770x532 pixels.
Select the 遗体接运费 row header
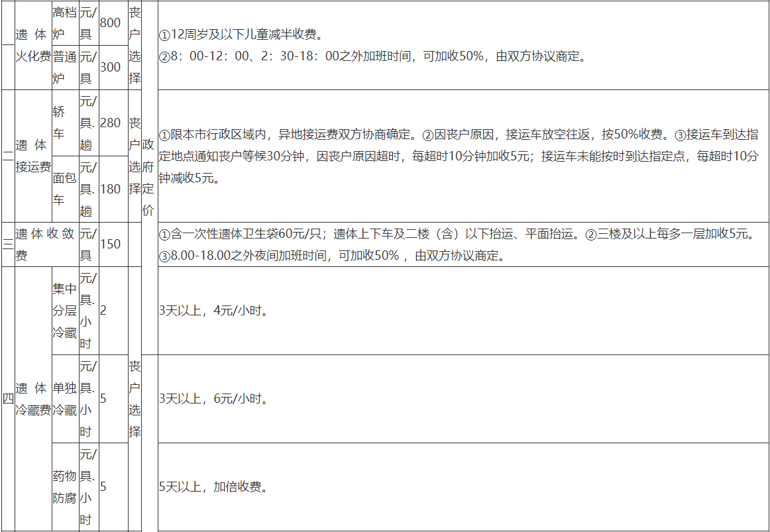(32, 154)
